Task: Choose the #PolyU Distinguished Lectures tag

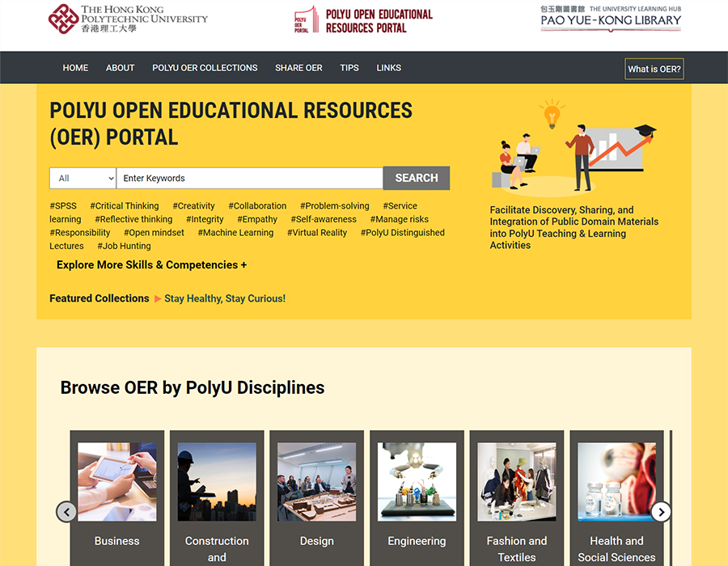Action: 403,233
